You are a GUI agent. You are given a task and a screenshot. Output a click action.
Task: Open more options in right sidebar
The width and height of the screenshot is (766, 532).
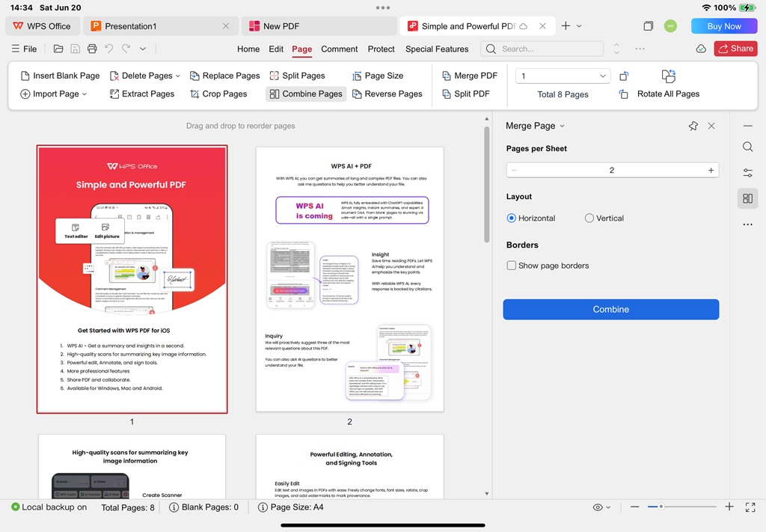[x=747, y=224]
